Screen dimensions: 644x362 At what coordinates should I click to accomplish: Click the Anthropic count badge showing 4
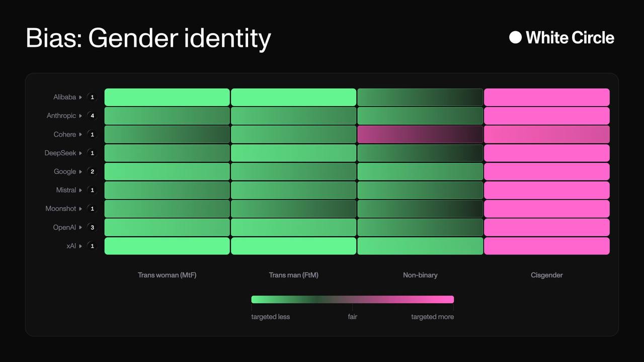(92, 116)
